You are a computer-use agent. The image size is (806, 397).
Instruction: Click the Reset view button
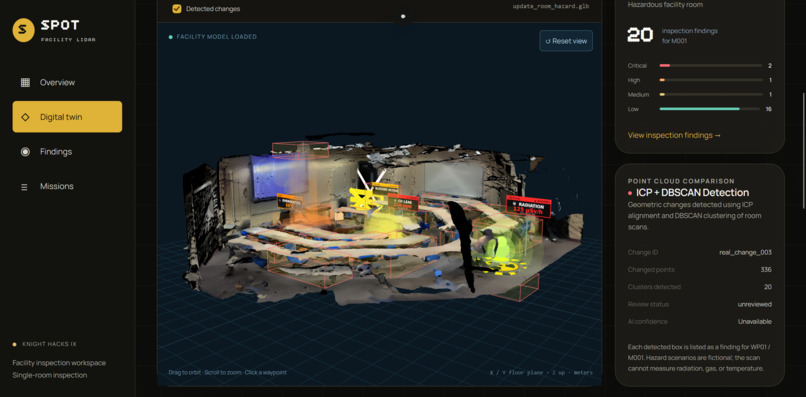(x=566, y=41)
